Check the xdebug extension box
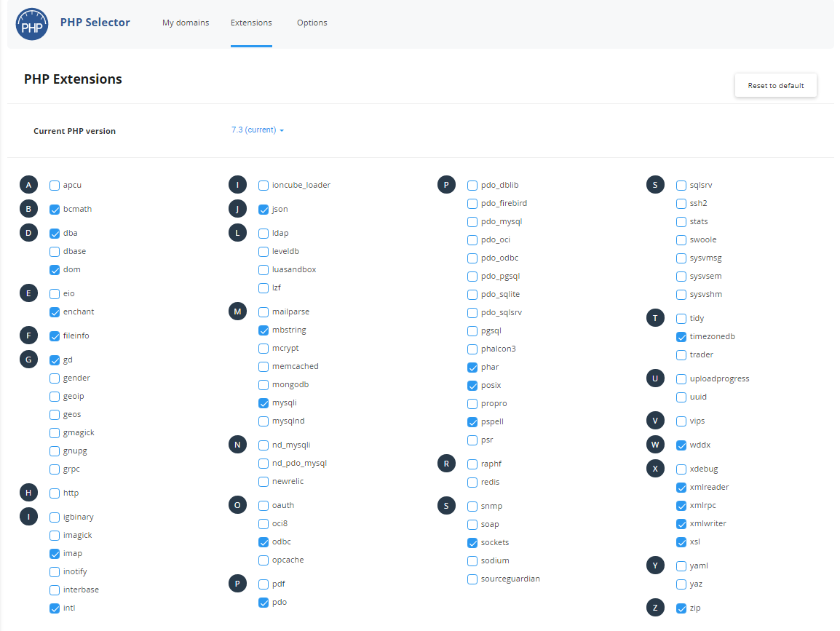Image resolution: width=840 pixels, height=631 pixels. [x=681, y=469]
